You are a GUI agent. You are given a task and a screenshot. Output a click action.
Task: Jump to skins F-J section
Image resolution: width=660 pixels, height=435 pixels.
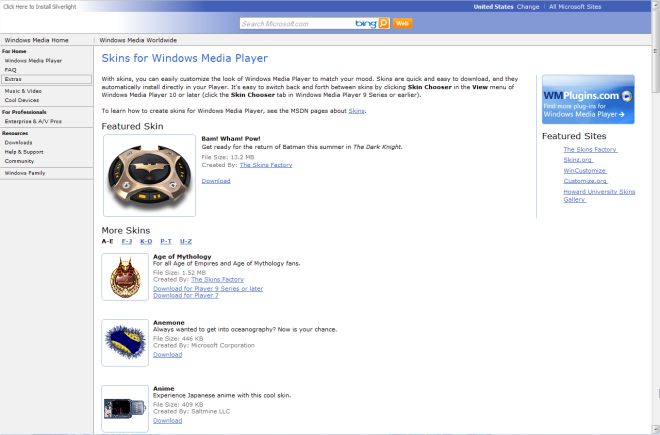127,241
